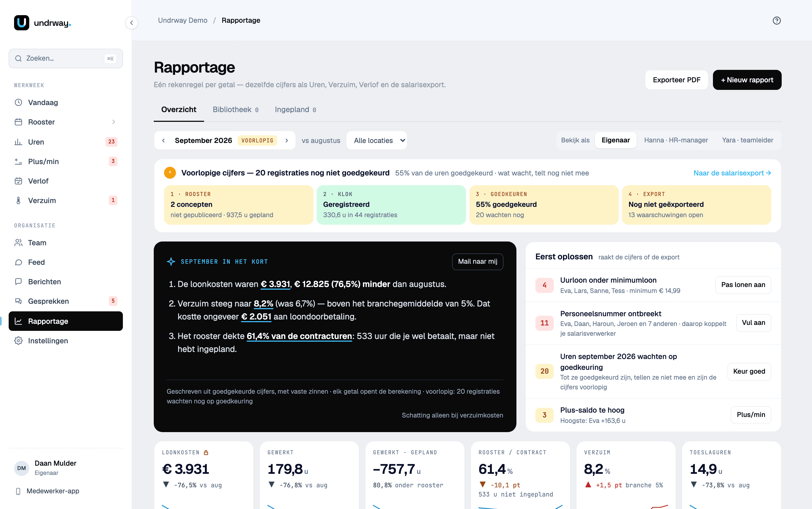Click the Exporteer PDF button
812x509 pixels.
(676, 80)
